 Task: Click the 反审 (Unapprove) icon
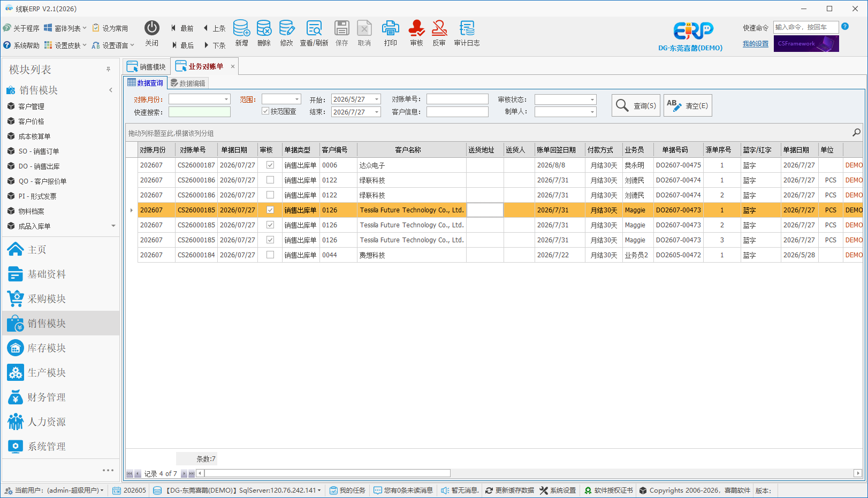click(439, 33)
